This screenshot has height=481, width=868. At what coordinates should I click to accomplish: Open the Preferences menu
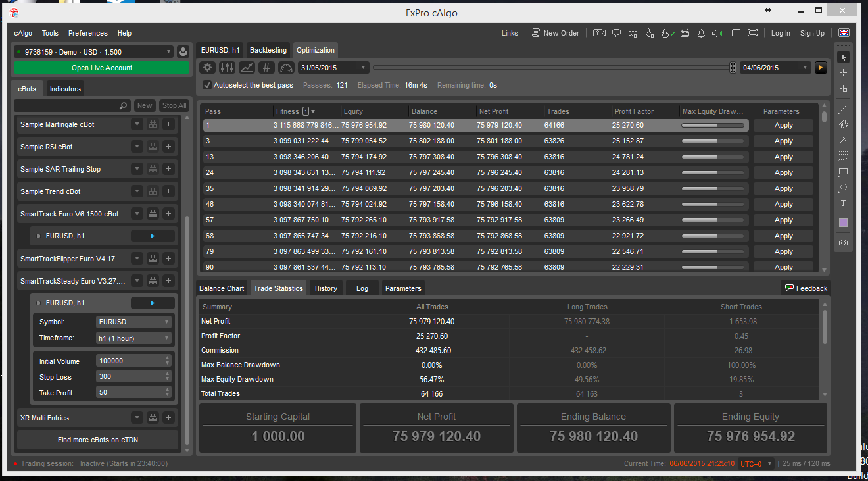tap(88, 33)
